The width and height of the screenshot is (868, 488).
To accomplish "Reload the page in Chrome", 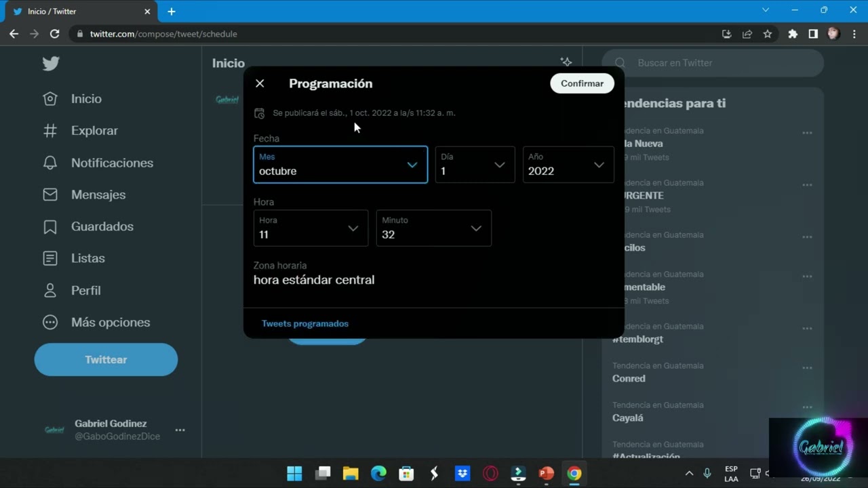I will [x=54, y=34].
